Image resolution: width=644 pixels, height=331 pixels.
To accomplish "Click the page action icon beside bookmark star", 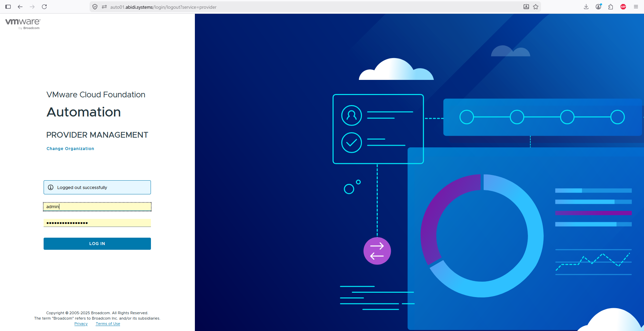I will point(526,7).
